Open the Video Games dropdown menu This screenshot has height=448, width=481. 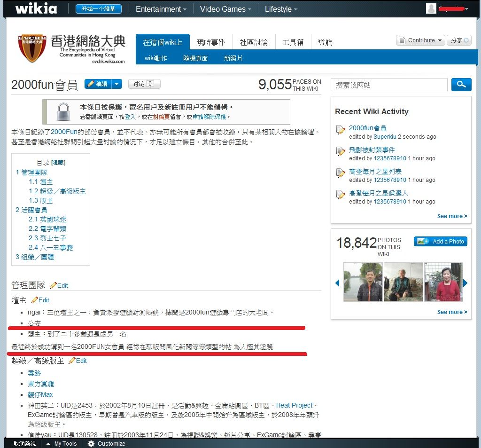(225, 9)
